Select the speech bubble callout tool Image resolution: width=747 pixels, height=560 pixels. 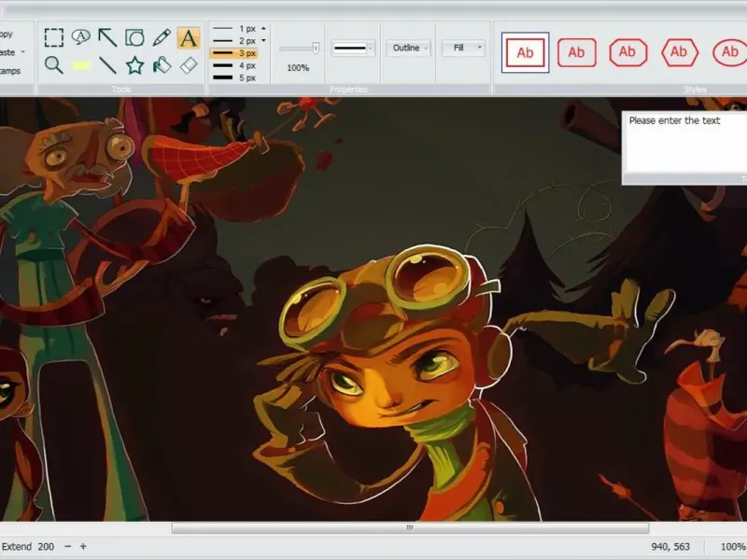coord(81,38)
